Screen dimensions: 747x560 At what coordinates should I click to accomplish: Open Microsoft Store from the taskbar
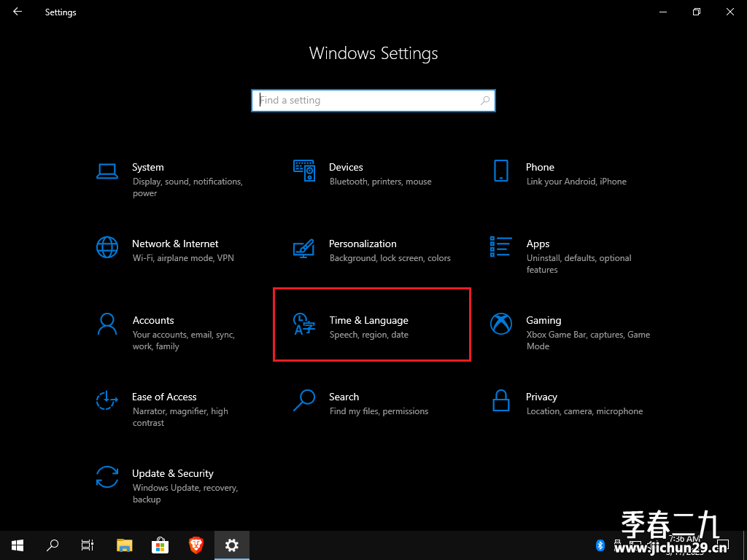(160, 545)
